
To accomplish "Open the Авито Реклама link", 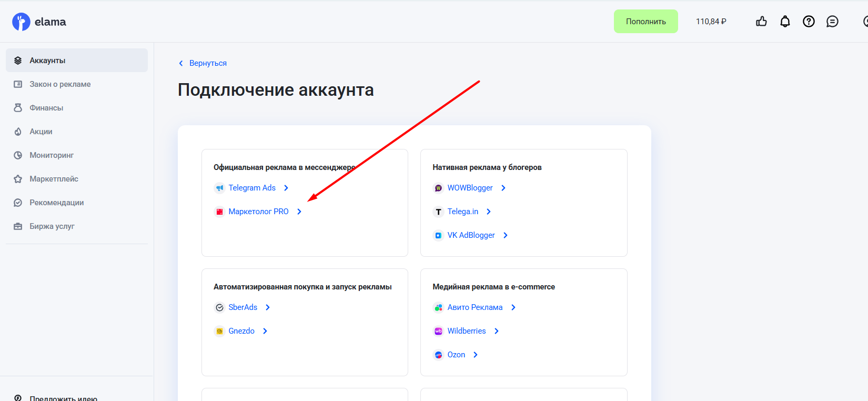I will tap(475, 307).
